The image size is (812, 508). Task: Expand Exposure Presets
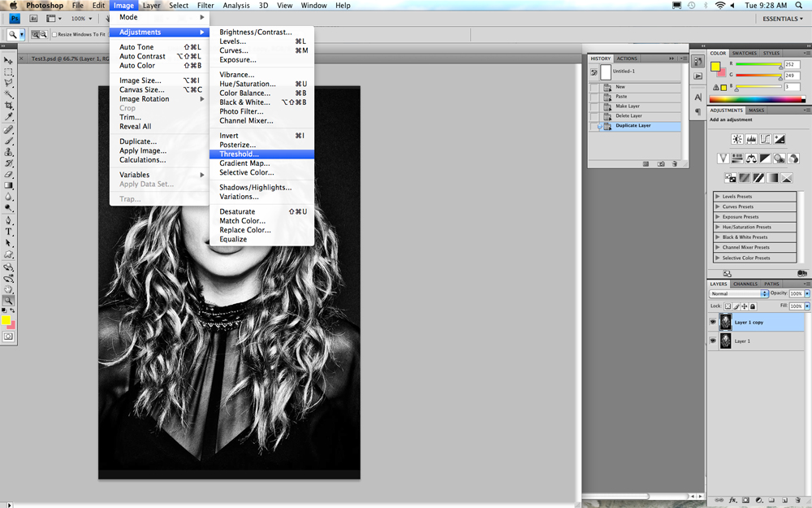coord(717,217)
